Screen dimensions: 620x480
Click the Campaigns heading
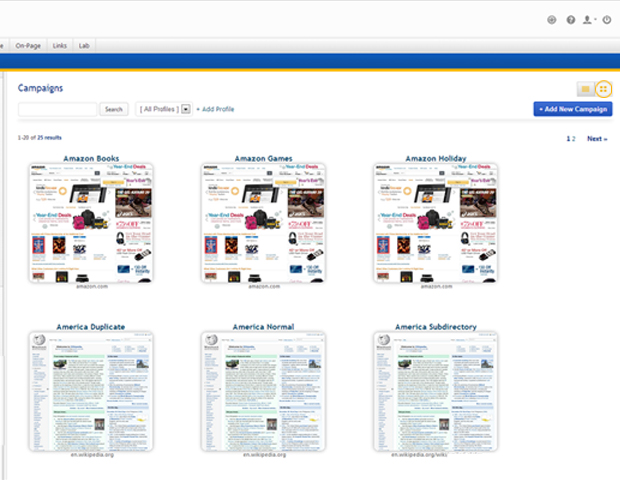(x=40, y=88)
